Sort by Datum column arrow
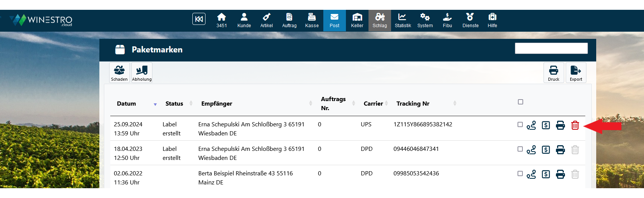Image resolution: width=644 pixels, height=198 pixels. 155,104
